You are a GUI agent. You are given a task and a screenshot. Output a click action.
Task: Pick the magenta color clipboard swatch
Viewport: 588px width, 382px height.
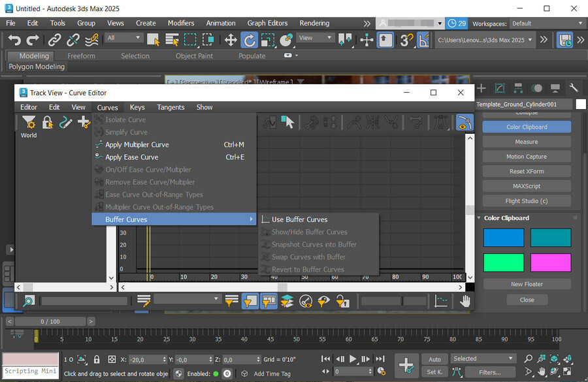click(551, 263)
